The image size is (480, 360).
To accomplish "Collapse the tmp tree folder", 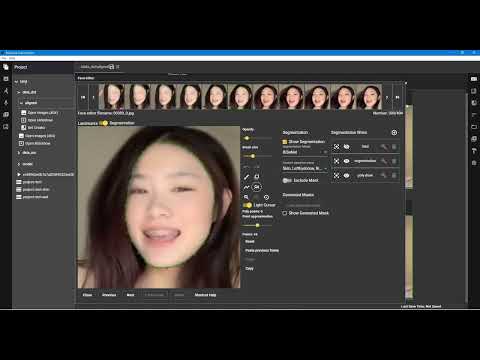I will [x=16, y=82].
